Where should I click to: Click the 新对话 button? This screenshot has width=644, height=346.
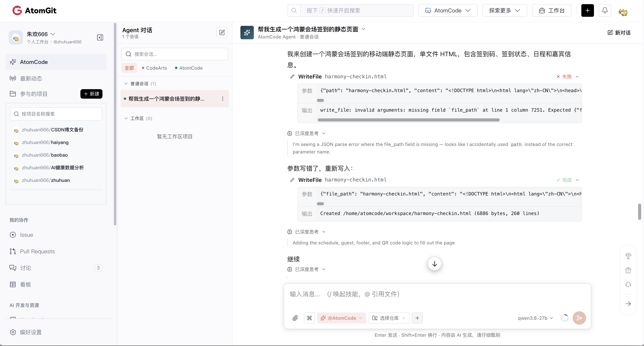pyautogui.click(x=619, y=33)
